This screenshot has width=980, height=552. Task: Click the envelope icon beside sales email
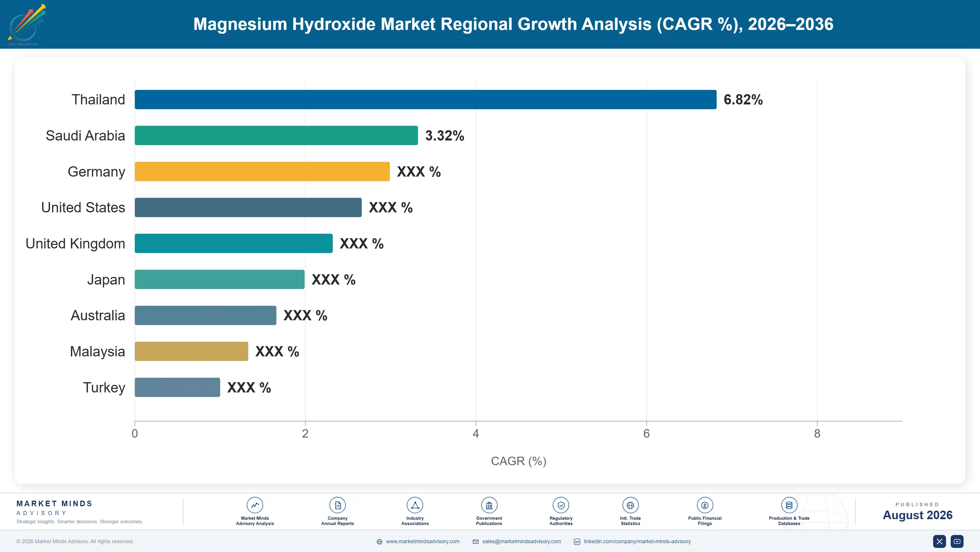[476, 542]
